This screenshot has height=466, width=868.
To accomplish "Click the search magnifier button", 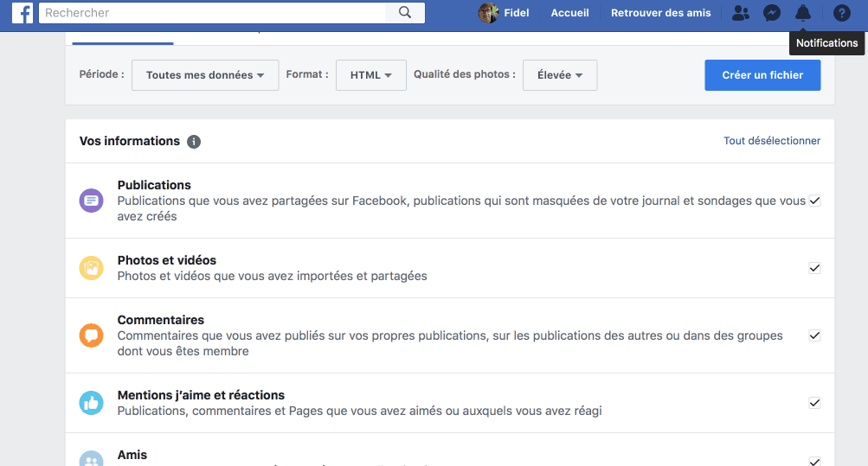I will [405, 13].
